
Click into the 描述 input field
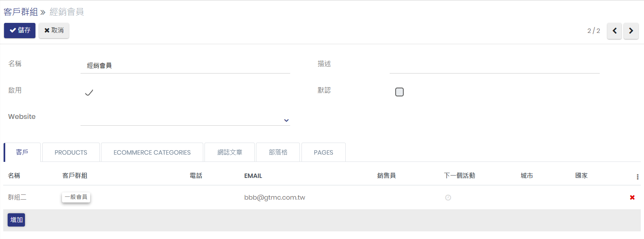click(x=494, y=65)
